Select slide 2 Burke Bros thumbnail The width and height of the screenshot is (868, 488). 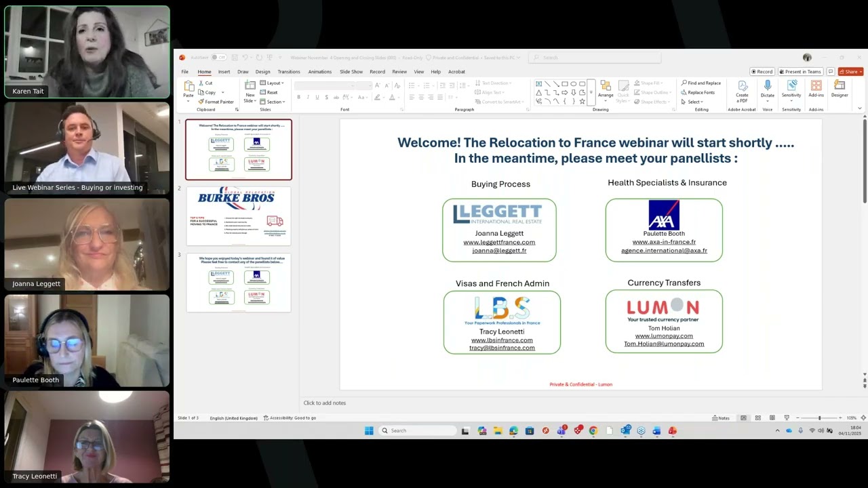(238, 216)
